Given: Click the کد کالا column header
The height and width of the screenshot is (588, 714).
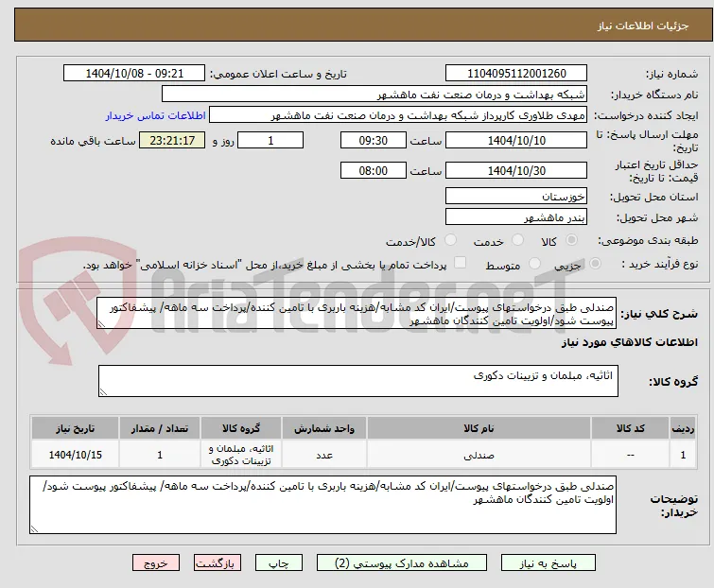Looking at the screenshot, I should [630, 428].
